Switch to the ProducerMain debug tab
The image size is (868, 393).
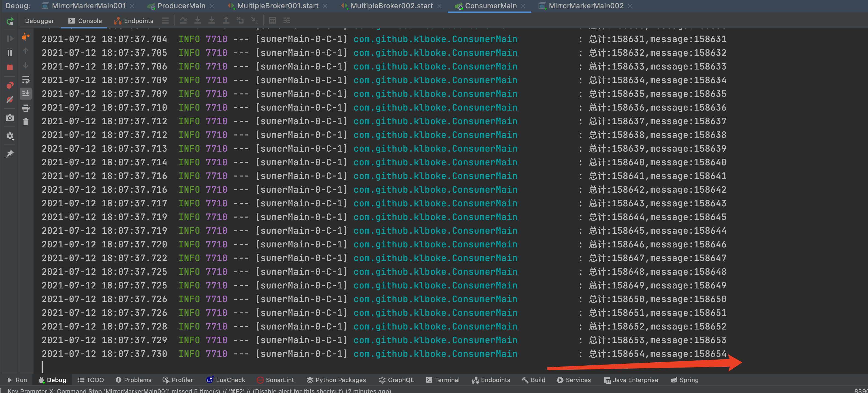[181, 6]
